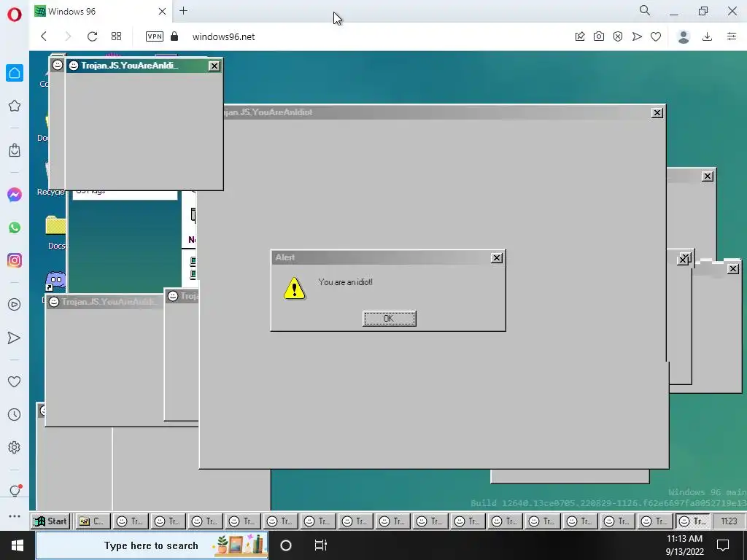Select the Windows 96 browser tab

(x=101, y=11)
